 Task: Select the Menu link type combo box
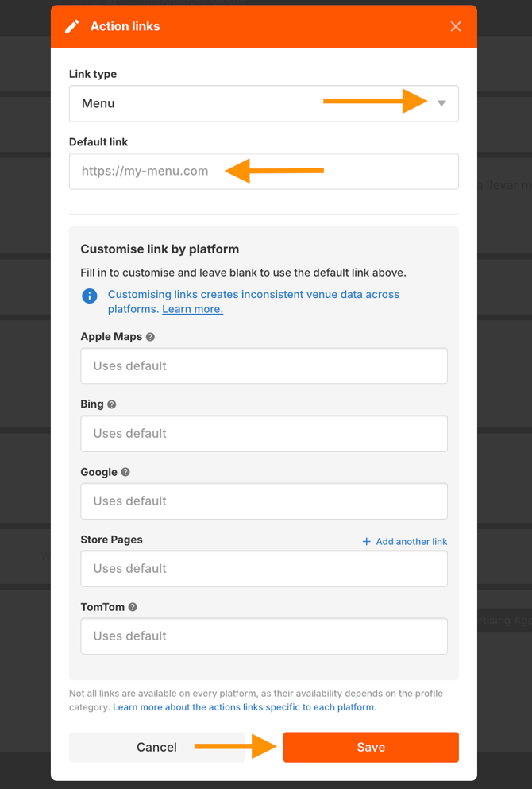[x=264, y=103]
